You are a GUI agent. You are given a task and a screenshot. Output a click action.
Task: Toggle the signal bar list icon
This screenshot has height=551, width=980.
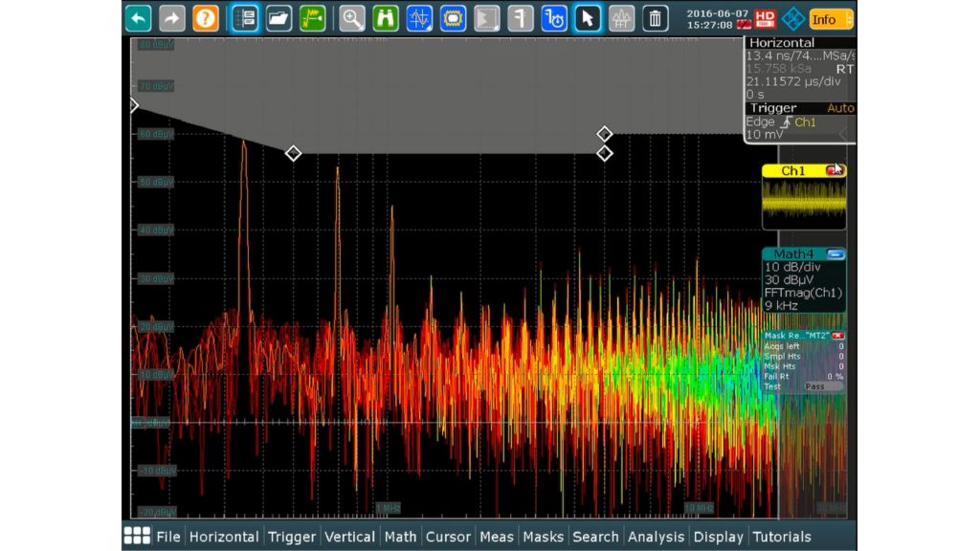(x=245, y=19)
